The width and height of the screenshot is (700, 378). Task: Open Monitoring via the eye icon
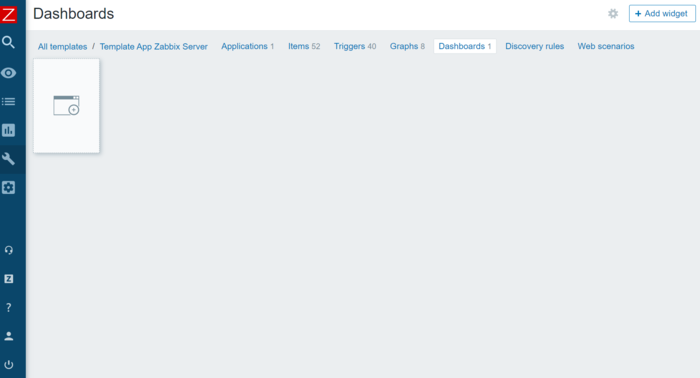(x=8, y=73)
